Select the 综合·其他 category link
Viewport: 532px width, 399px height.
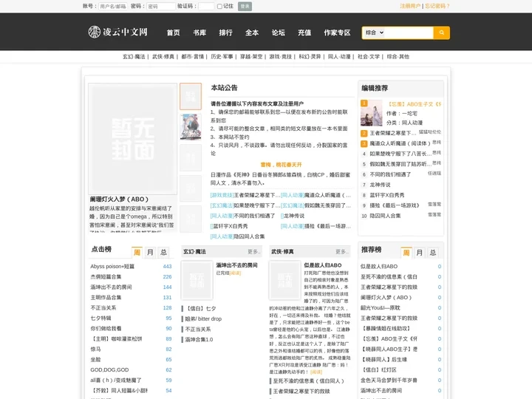point(398,57)
